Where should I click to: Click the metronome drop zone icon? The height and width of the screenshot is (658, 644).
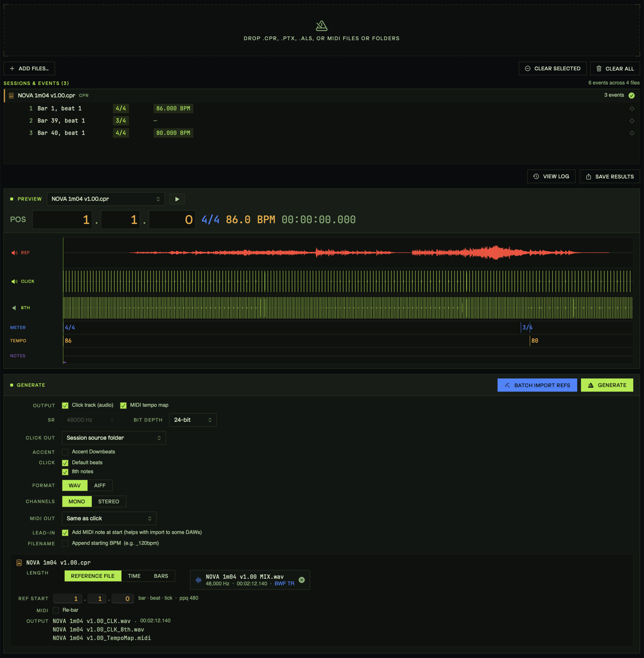(322, 25)
